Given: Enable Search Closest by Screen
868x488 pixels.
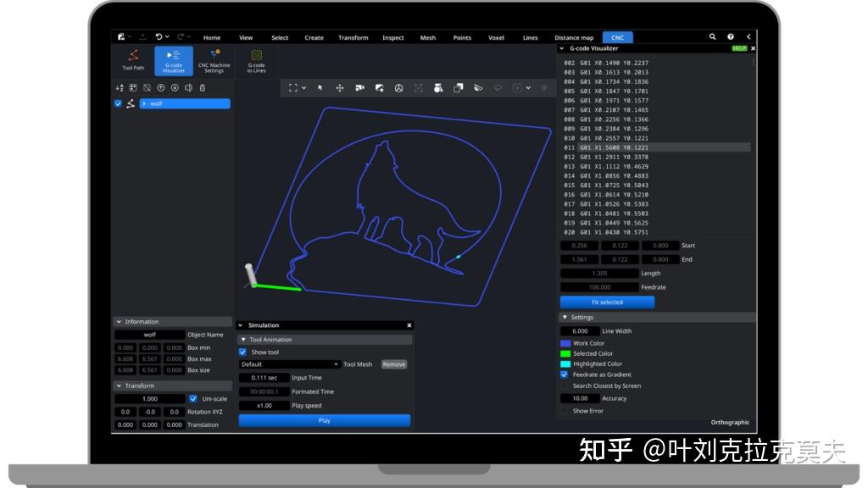Looking at the screenshot, I should [564, 385].
